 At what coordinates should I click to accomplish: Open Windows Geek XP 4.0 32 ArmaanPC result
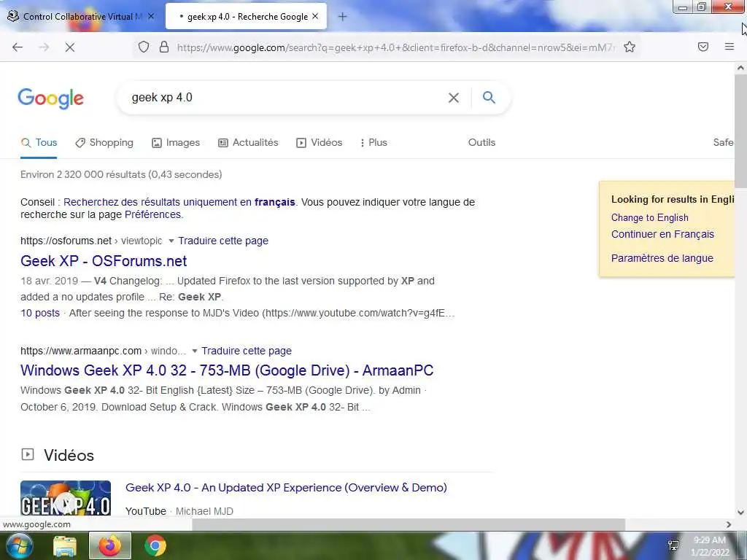click(x=227, y=370)
